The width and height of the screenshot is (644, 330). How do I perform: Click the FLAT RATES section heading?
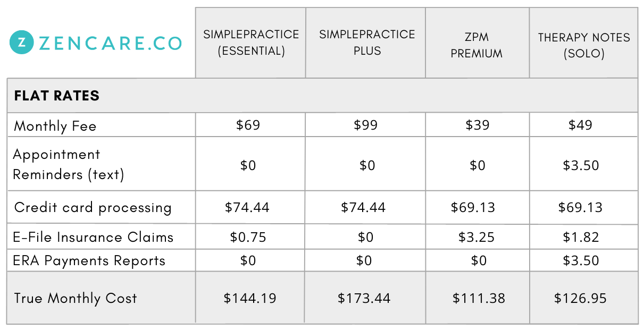pos(57,96)
